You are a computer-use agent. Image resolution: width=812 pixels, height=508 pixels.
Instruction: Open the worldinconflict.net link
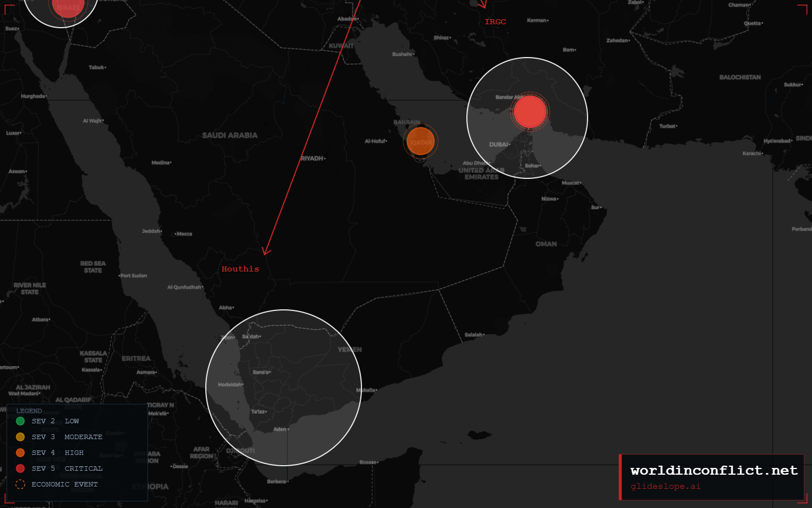714,470
